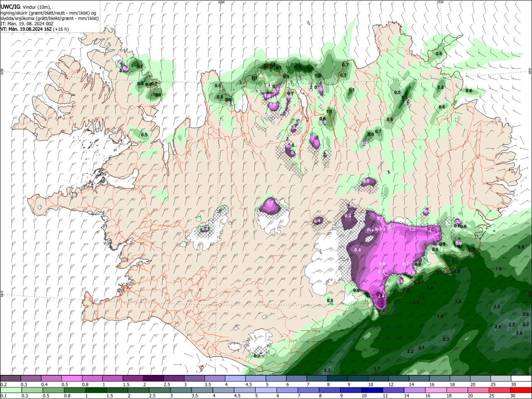Click the bottom-row "20" legend label
The width and height of the screenshot is (532, 399).
pyautogui.click(x=471, y=396)
